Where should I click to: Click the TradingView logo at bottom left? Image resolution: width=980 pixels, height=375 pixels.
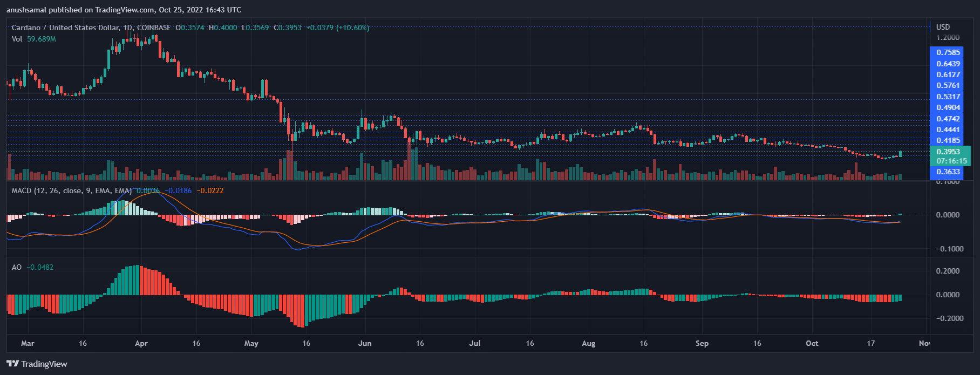[37, 364]
